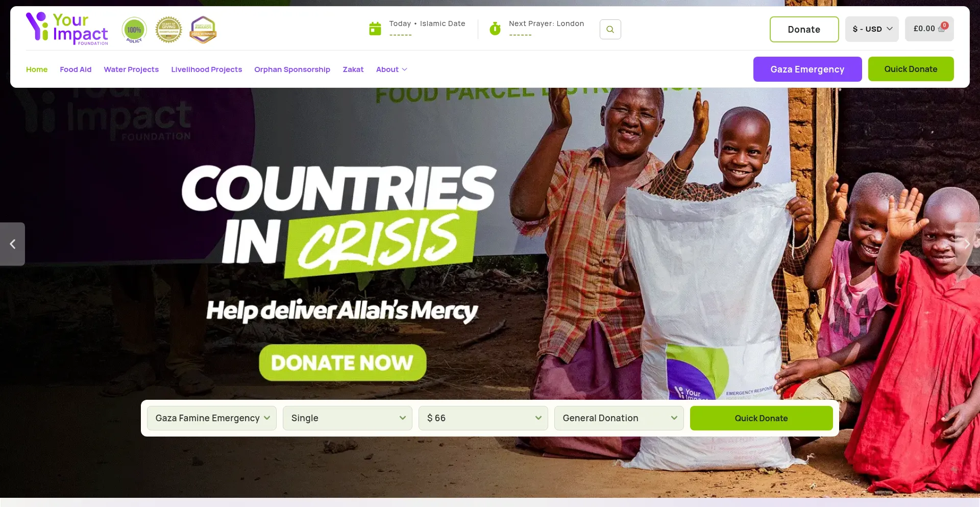Advance carousel with right arrow
This screenshot has width=980, height=507.
[967, 244]
